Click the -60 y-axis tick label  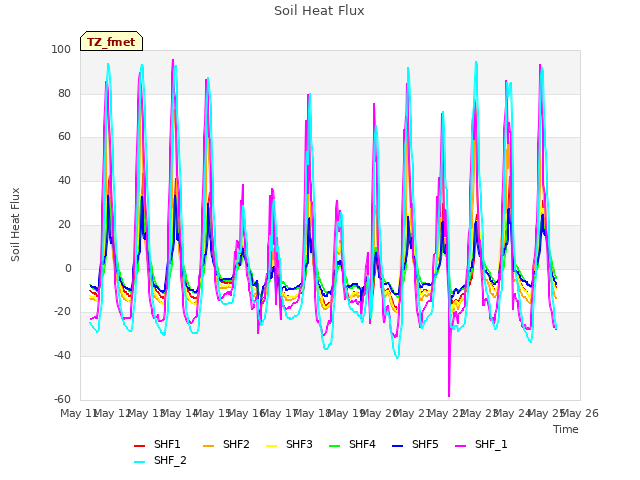tap(62, 399)
